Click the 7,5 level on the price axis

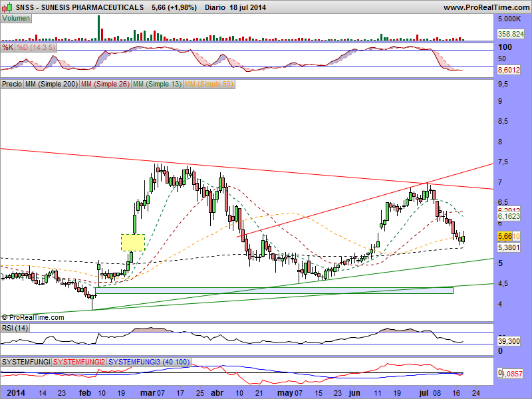click(x=503, y=162)
